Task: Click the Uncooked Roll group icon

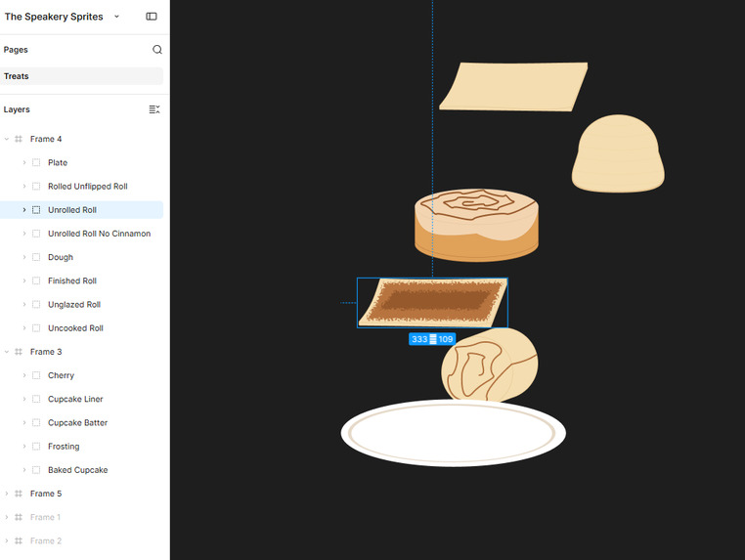Action: pos(36,328)
